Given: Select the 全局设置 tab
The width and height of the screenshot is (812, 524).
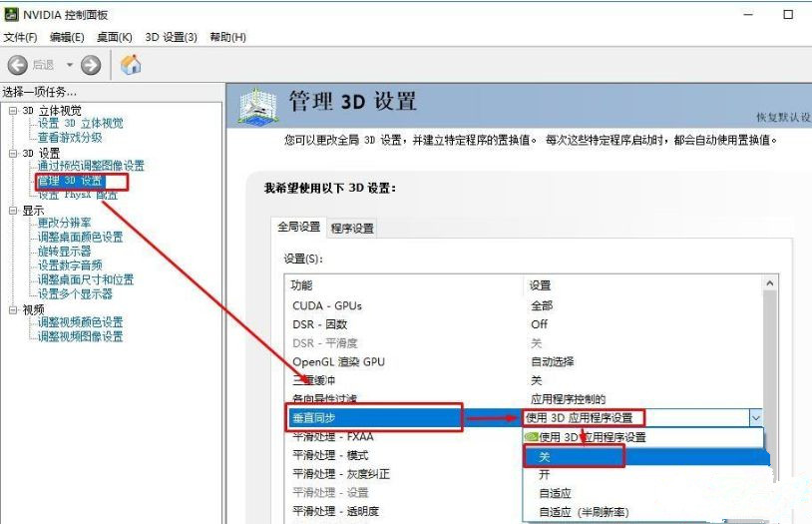Looking at the screenshot, I should coord(297,228).
